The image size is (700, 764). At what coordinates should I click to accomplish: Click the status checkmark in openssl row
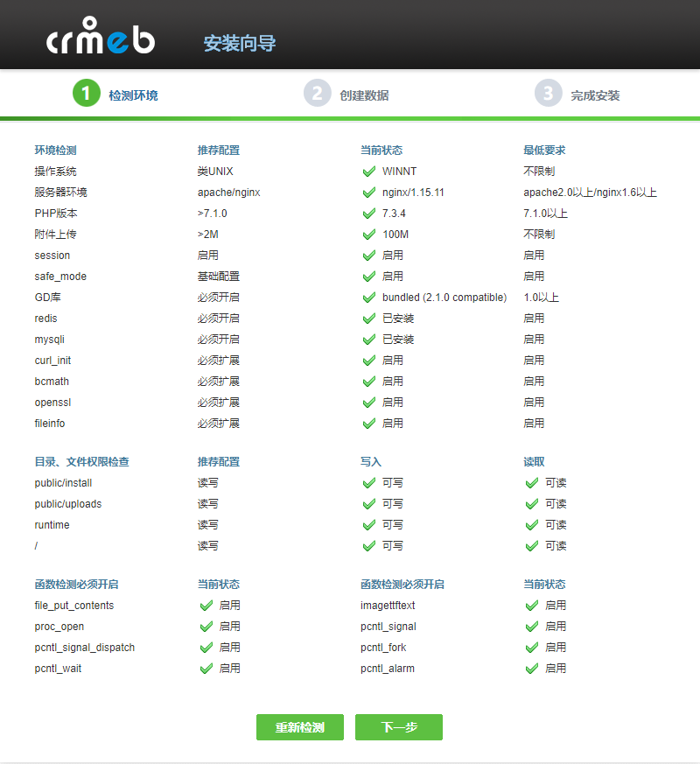[369, 403]
